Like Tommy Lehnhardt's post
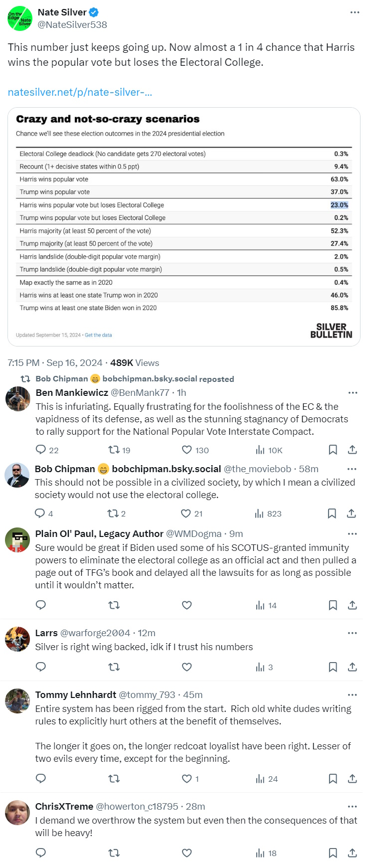Image resolution: width=368 pixels, height=868 pixels. (x=186, y=779)
